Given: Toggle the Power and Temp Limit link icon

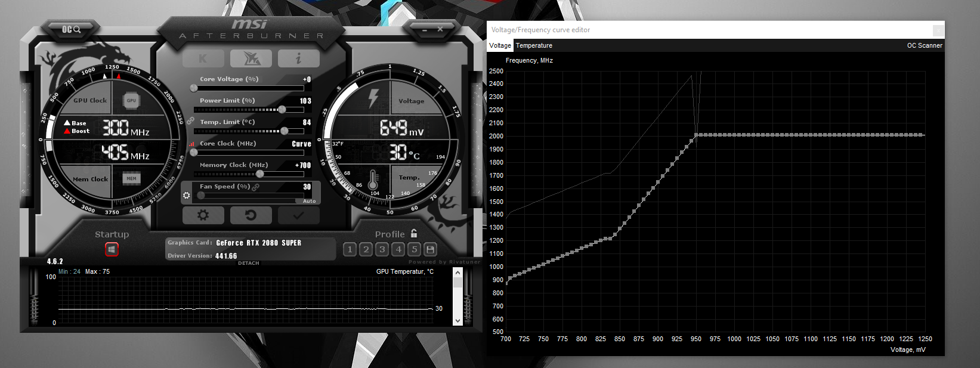Looking at the screenshot, I should point(190,120).
